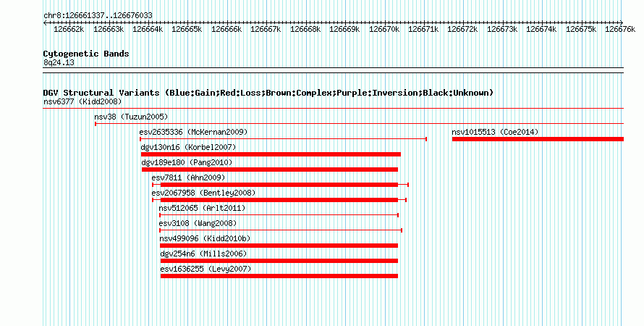Click the 126670k ruler tick label
Screen dimensions: 644x326
(x=384, y=30)
